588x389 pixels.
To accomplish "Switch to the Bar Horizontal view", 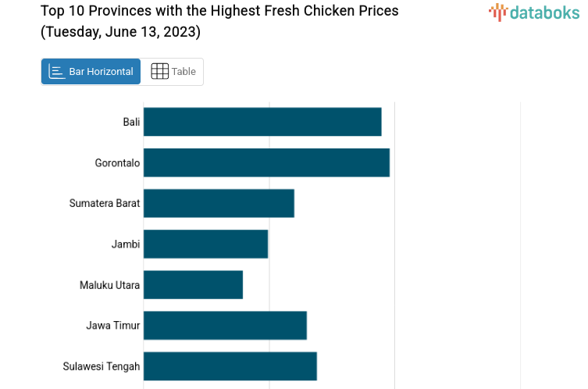I will click(91, 72).
